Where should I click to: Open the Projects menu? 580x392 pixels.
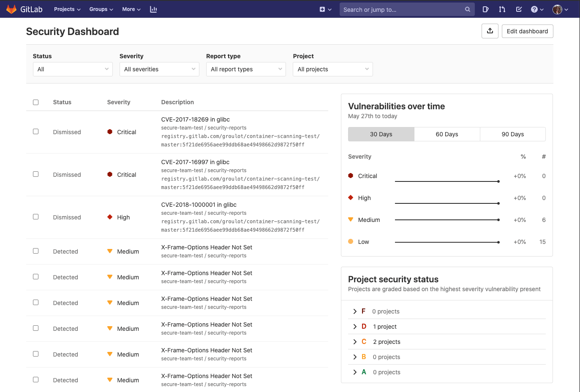(x=67, y=9)
